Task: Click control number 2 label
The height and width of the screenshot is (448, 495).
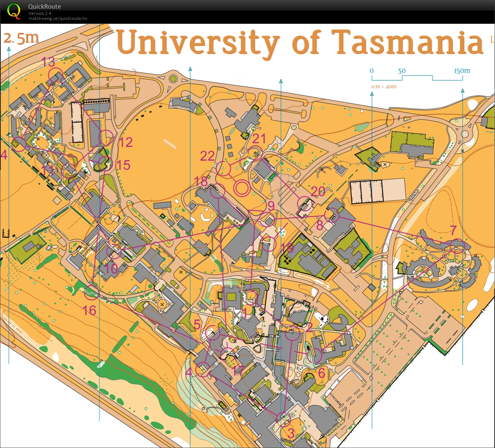Action: point(309,327)
